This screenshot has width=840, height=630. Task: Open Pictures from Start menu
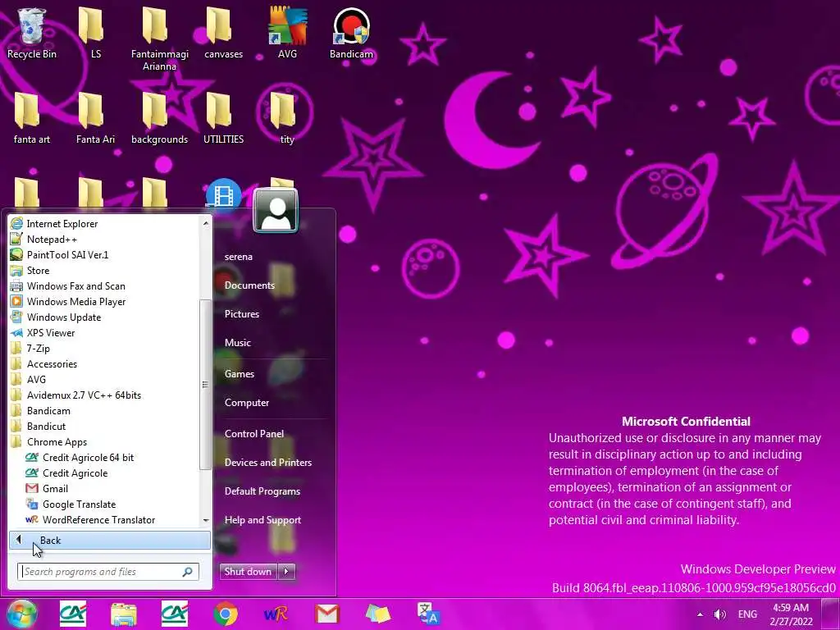(242, 314)
